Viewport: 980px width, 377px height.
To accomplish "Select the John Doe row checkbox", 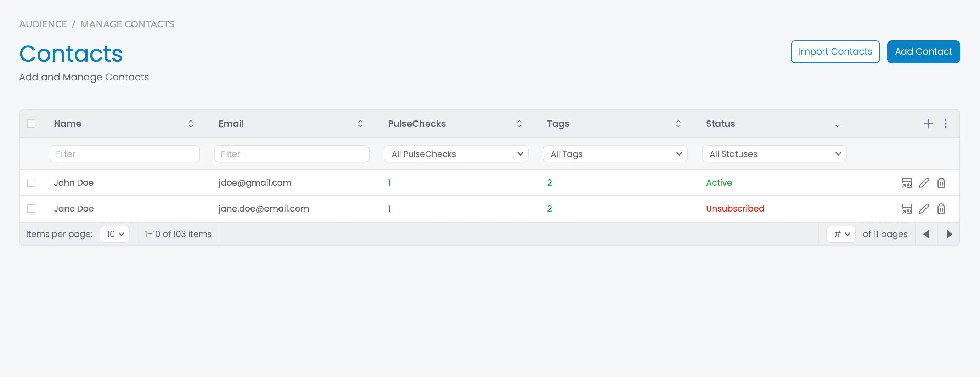I will click(31, 183).
